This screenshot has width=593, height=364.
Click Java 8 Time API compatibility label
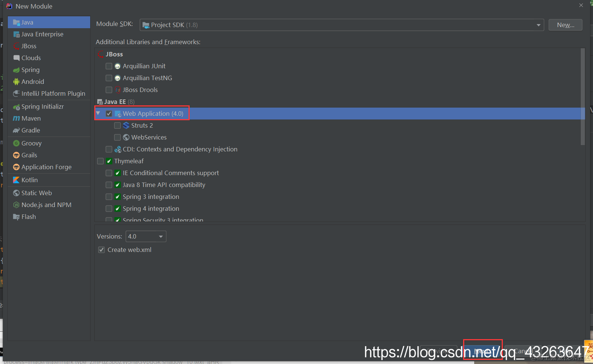pos(164,185)
